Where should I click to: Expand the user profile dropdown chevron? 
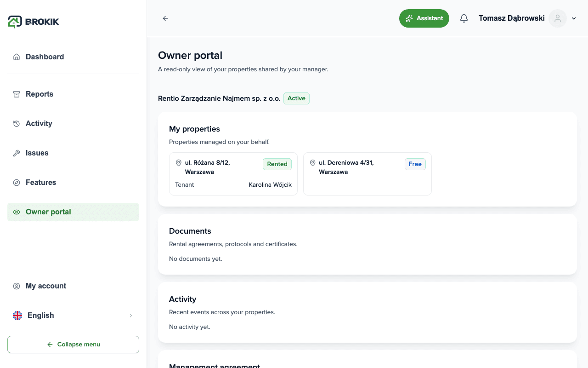click(574, 18)
